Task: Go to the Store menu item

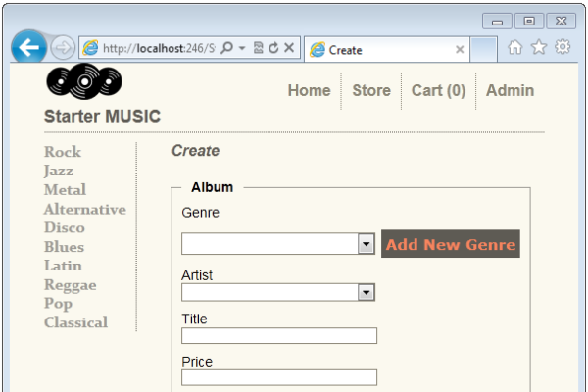Action: tap(371, 90)
